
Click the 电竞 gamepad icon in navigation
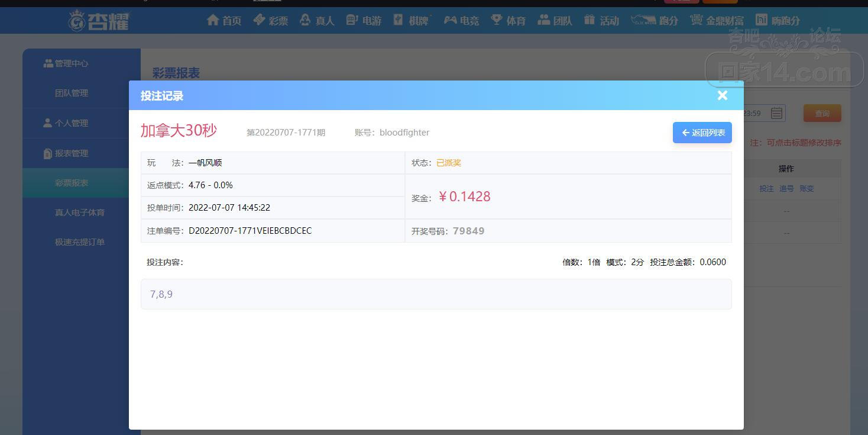click(x=451, y=20)
